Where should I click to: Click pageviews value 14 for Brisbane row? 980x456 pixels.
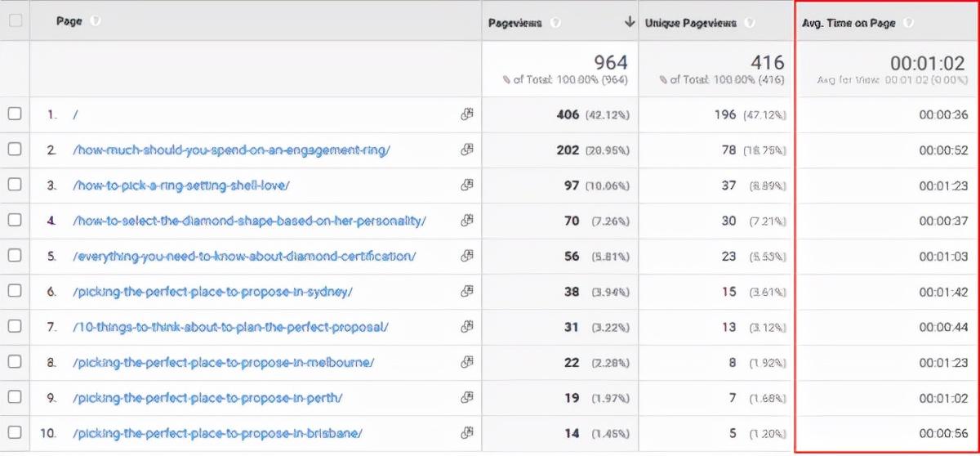click(572, 433)
